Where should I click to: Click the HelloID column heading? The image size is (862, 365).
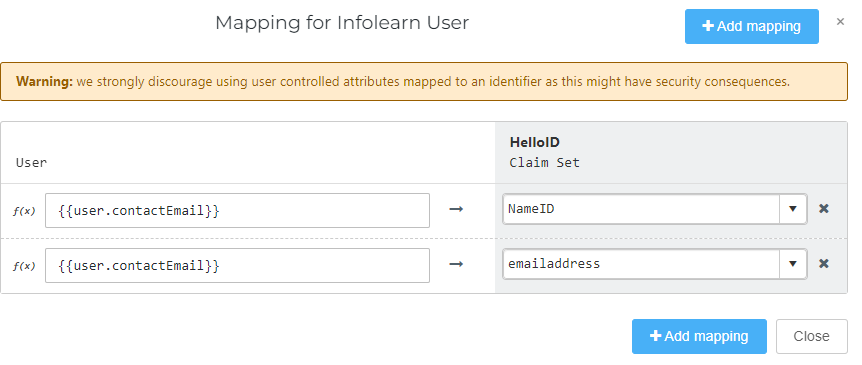(534, 142)
